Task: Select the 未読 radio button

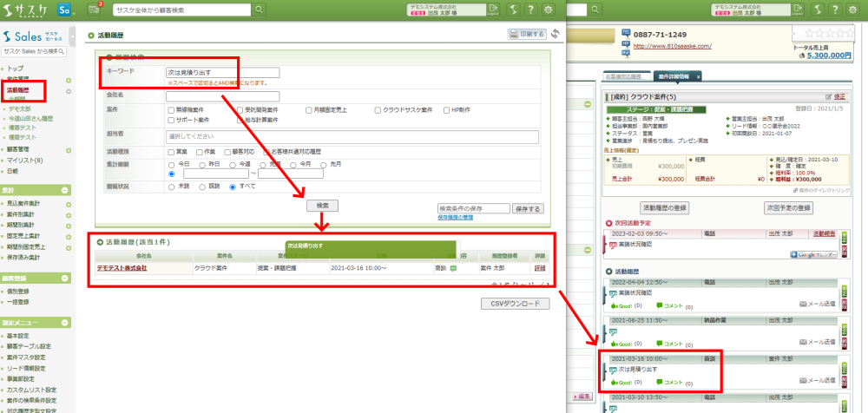Action: tap(171, 187)
